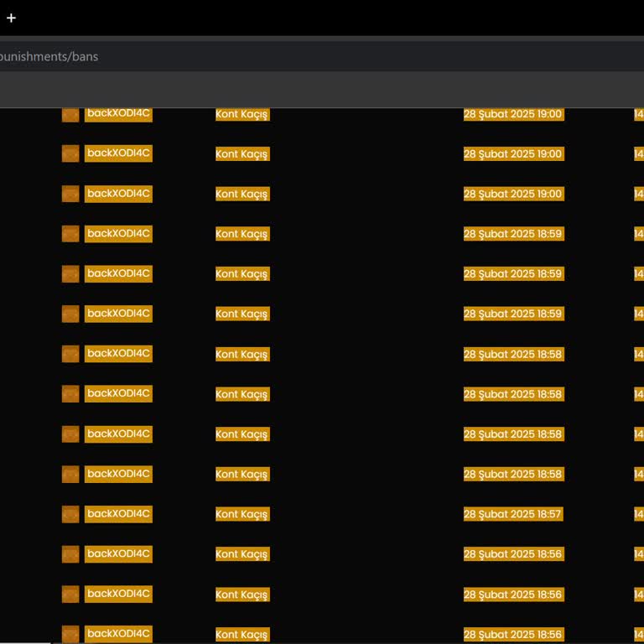Open a new browser tab with plus button
The width and height of the screenshot is (644, 644).
coord(11,18)
